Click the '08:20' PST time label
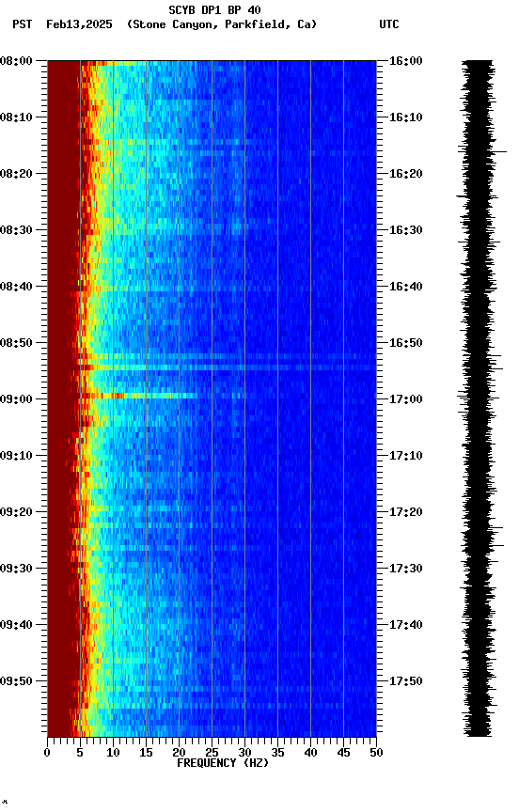The height and width of the screenshot is (812, 519). (x=16, y=174)
